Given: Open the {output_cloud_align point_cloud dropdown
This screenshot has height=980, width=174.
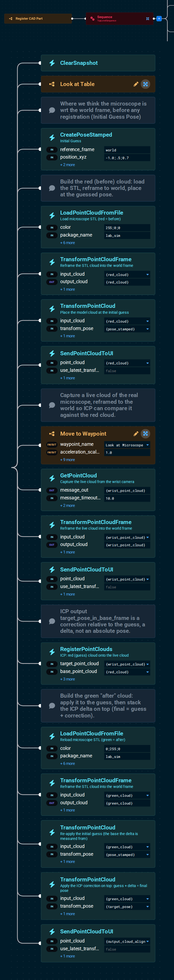Looking at the screenshot, I should click(127, 942).
